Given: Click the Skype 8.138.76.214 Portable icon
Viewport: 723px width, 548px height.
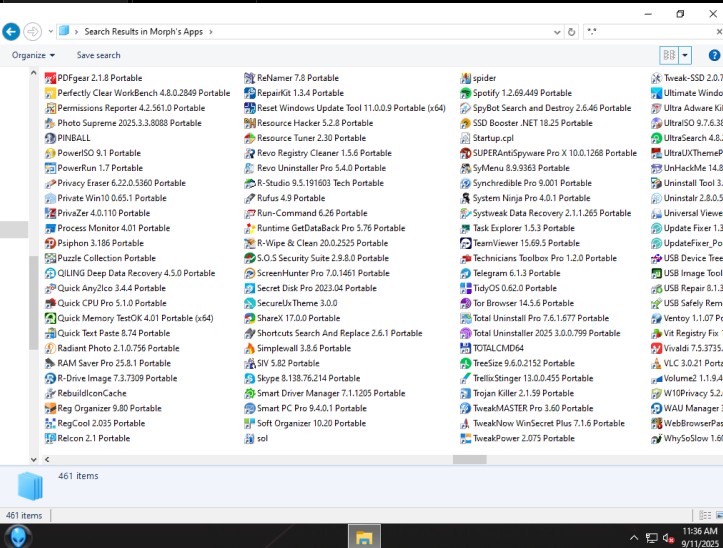Looking at the screenshot, I should point(249,378).
